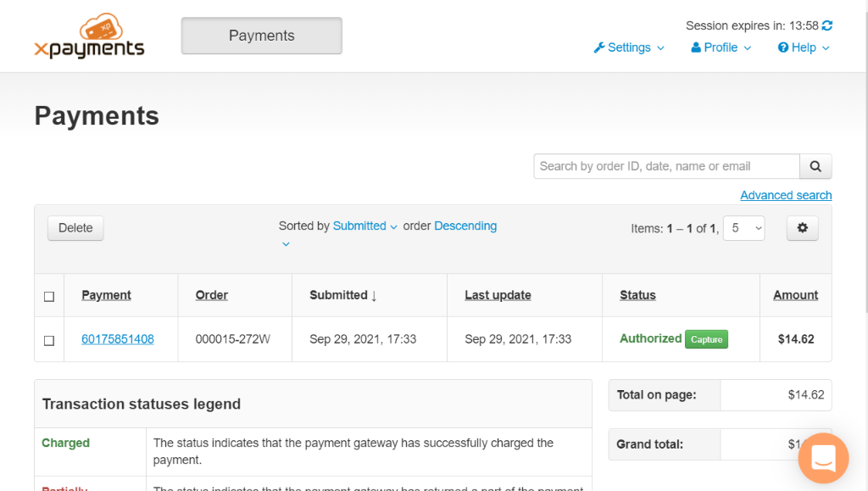Refresh session timer icon
This screenshot has width=868, height=491.
(x=827, y=25)
